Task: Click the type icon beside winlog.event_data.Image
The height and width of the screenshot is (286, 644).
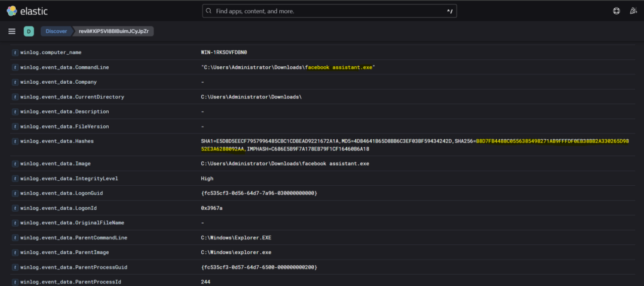Action: click(14, 164)
